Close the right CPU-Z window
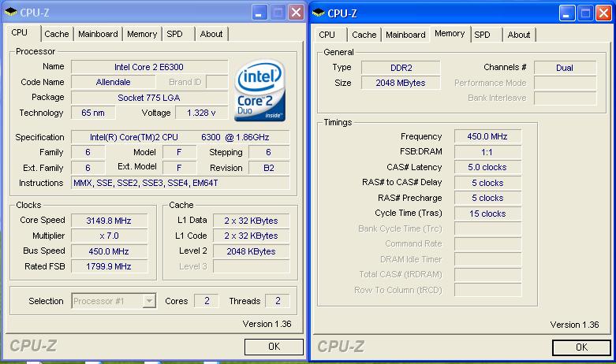This screenshot has height=364, width=616. point(604,13)
